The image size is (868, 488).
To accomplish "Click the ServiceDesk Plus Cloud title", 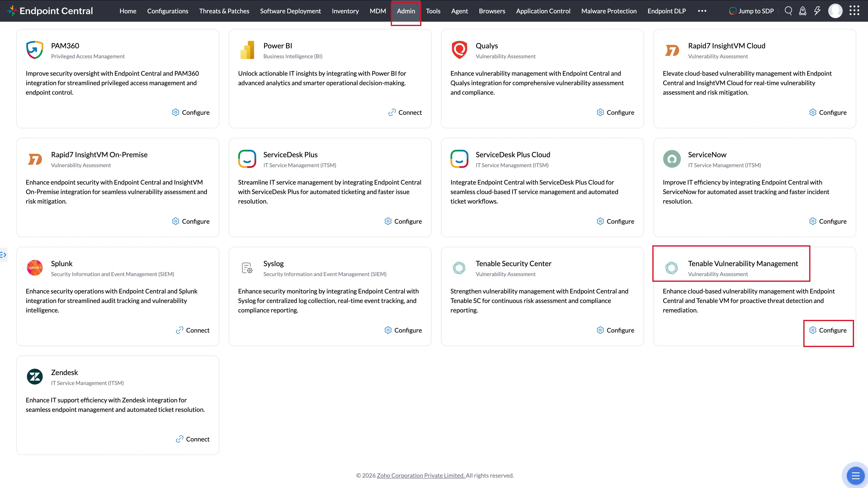I will point(513,155).
